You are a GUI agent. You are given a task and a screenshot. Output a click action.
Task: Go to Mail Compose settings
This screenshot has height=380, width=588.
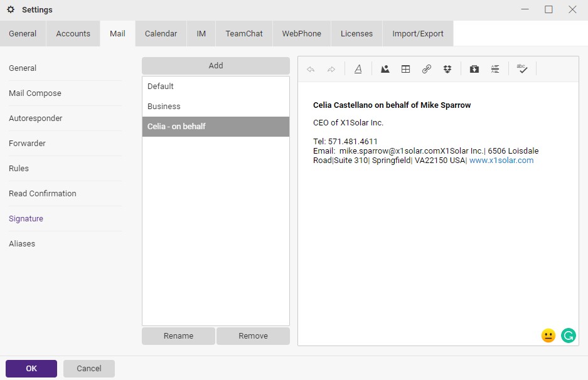35,93
